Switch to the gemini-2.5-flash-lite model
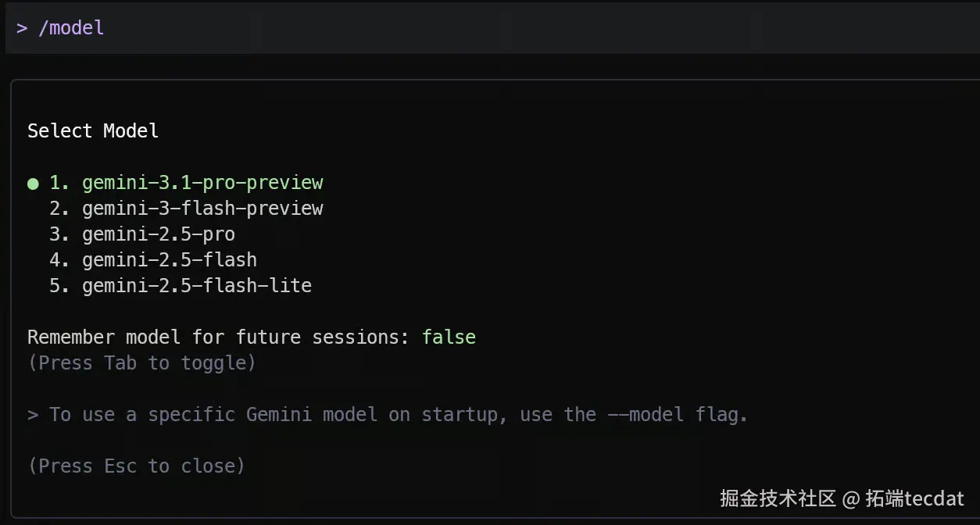Viewport: 980px width, 525px height. (197, 286)
